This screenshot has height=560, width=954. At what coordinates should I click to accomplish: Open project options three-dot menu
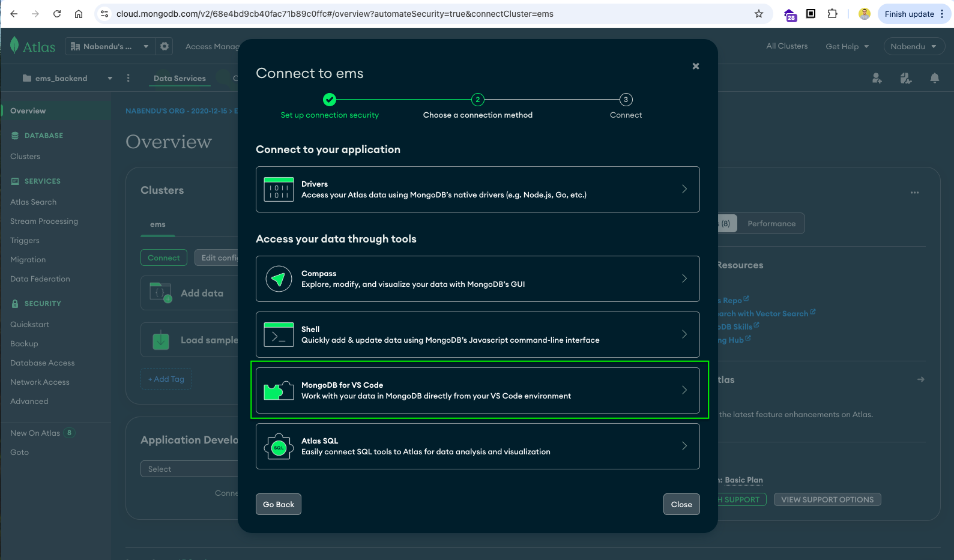point(128,78)
